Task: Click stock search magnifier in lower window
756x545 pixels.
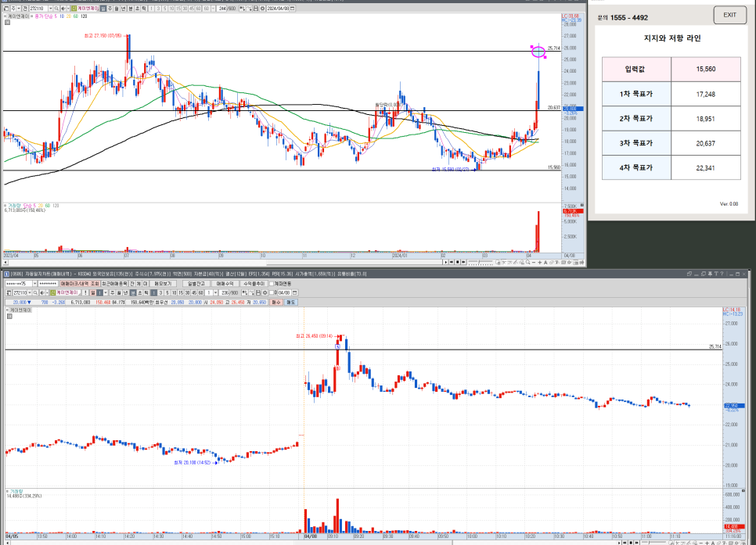Action: pos(35,293)
